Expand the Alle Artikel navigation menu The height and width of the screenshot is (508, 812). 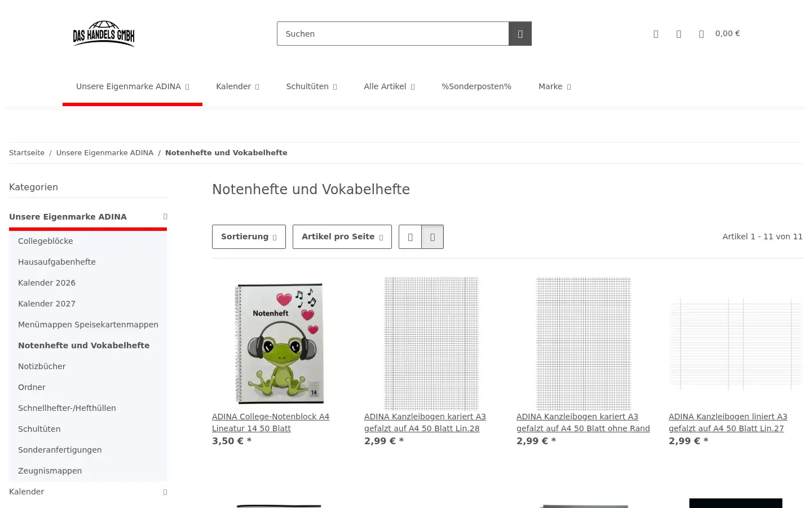(x=389, y=86)
